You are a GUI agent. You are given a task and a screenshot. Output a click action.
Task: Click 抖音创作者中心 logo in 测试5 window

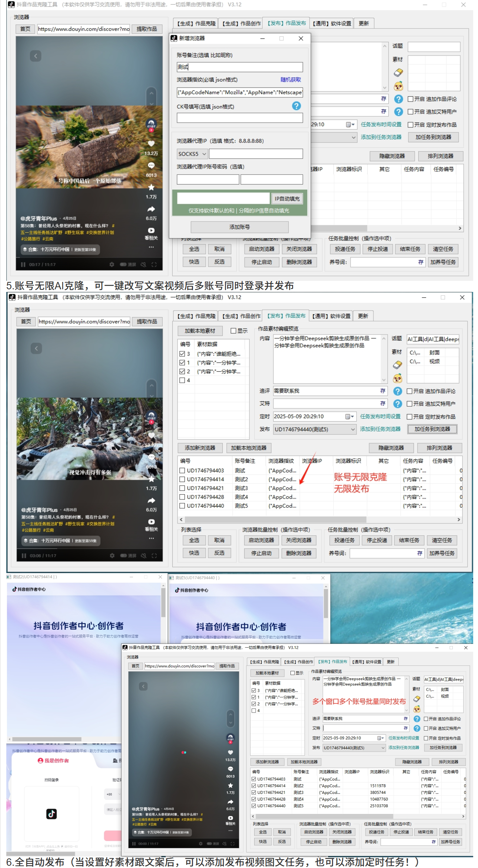(192, 590)
